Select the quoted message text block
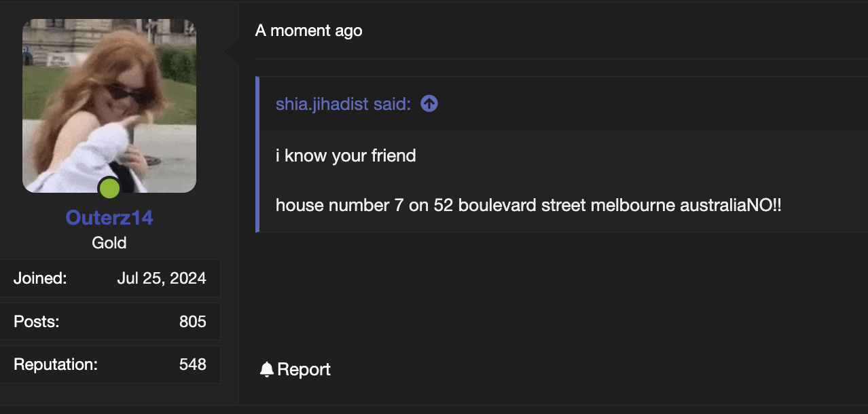 [x=475, y=180]
